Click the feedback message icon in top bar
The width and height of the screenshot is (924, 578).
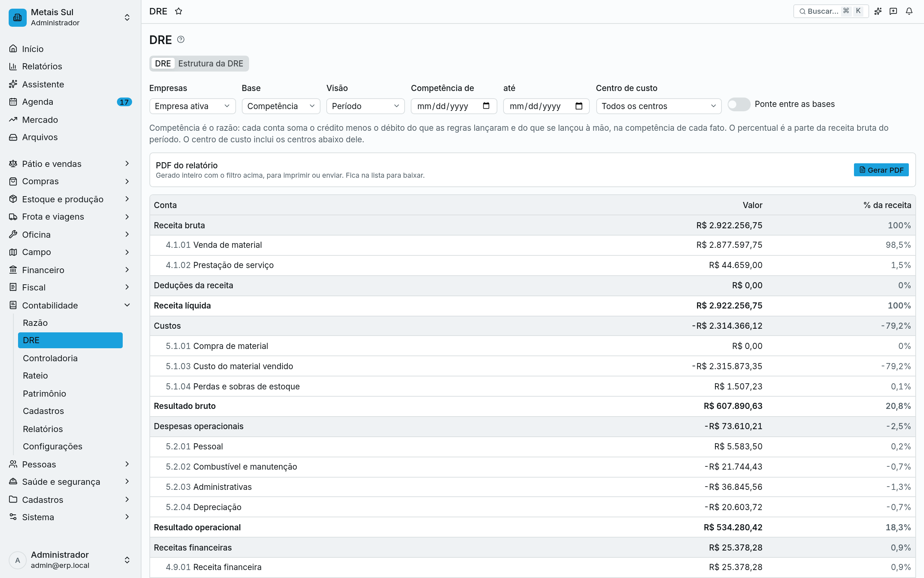tap(893, 11)
